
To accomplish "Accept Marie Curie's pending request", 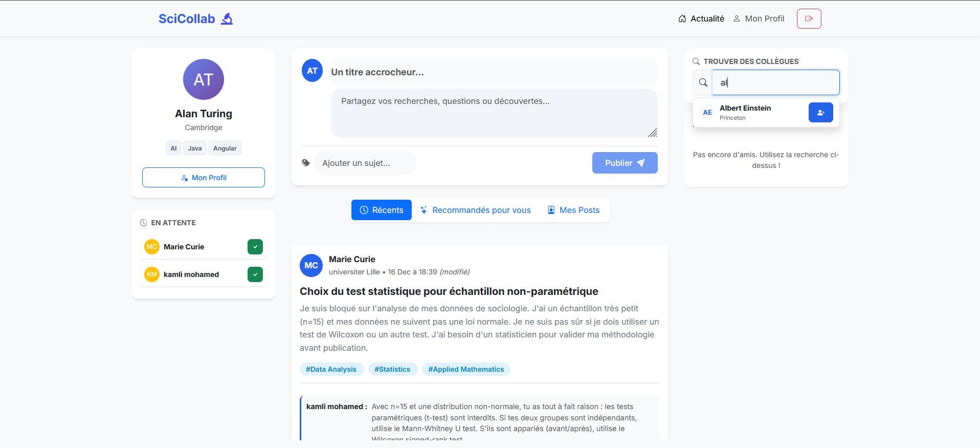I will pos(255,247).
